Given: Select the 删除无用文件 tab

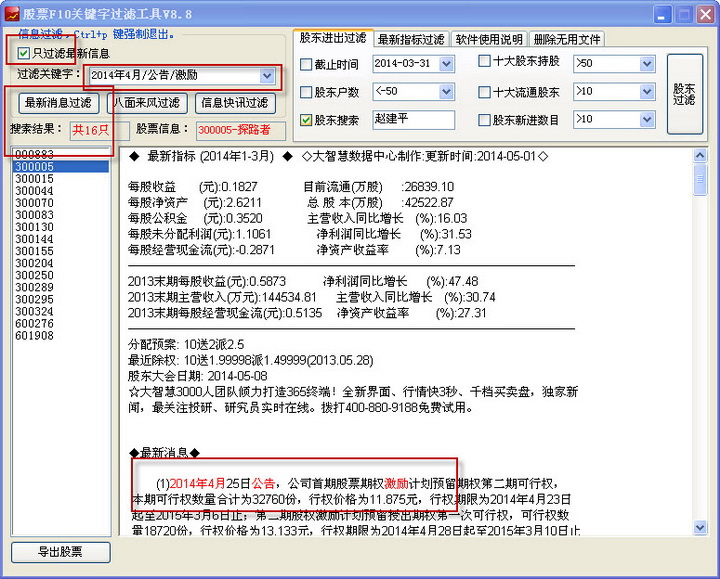Looking at the screenshot, I should pyautogui.click(x=567, y=39).
